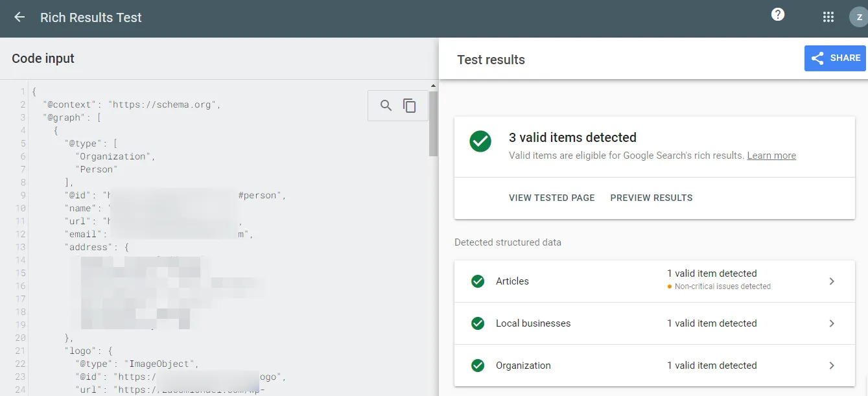868x396 pixels.
Task: Click line number 13 in the gutter
Action: click(19, 247)
